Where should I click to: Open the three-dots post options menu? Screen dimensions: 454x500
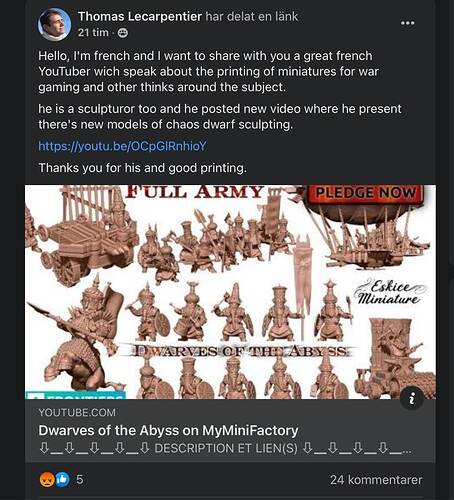tap(407, 23)
